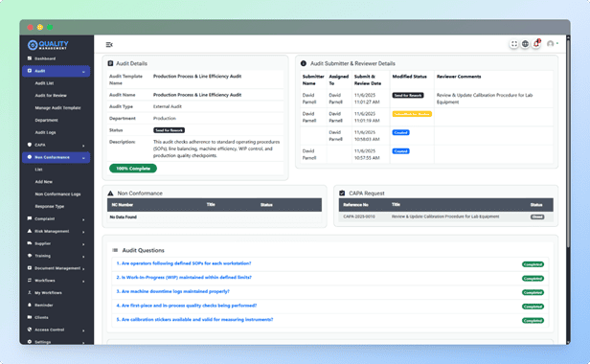Click the Supplier truck icon in the sidebar

(30, 243)
